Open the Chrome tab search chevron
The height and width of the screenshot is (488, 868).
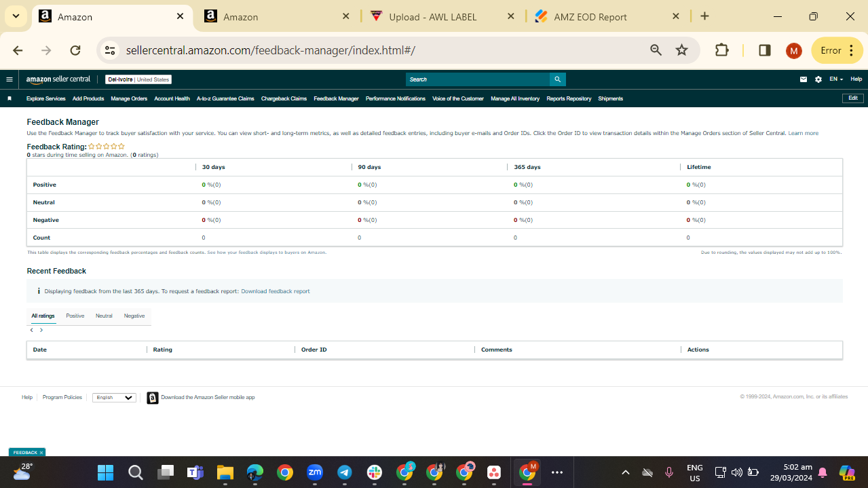[15, 16]
